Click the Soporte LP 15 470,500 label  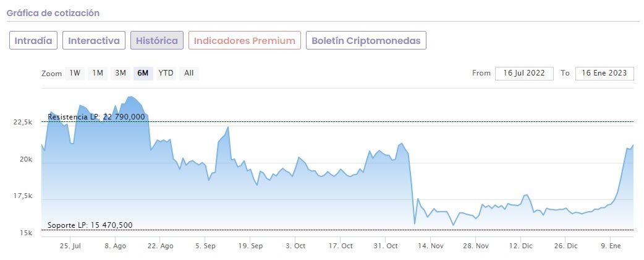point(90,225)
